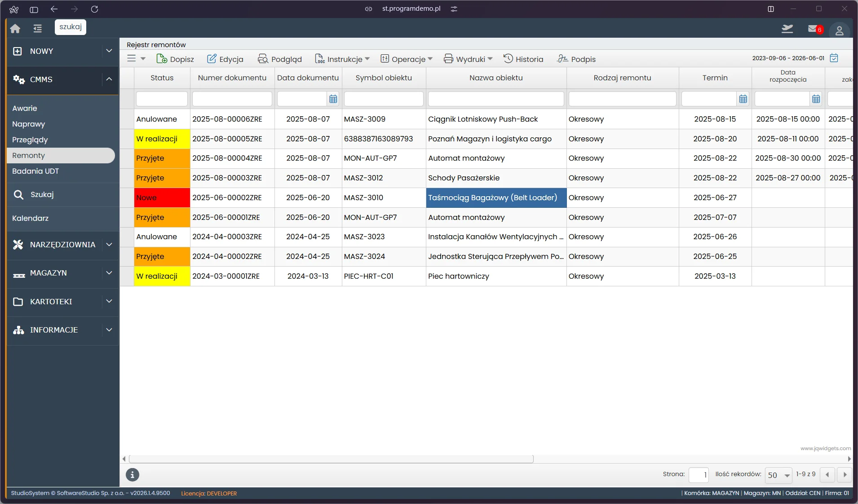Go to next page arrow

click(x=845, y=474)
